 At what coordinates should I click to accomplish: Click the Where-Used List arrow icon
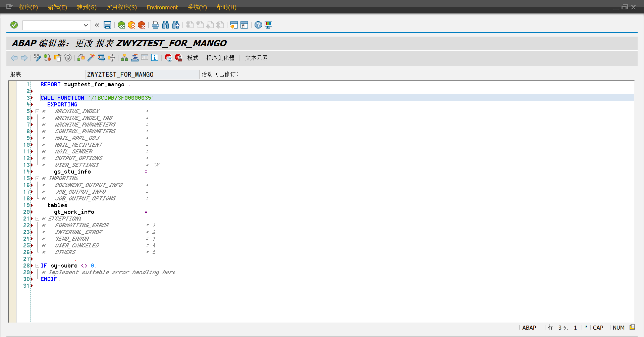click(111, 58)
